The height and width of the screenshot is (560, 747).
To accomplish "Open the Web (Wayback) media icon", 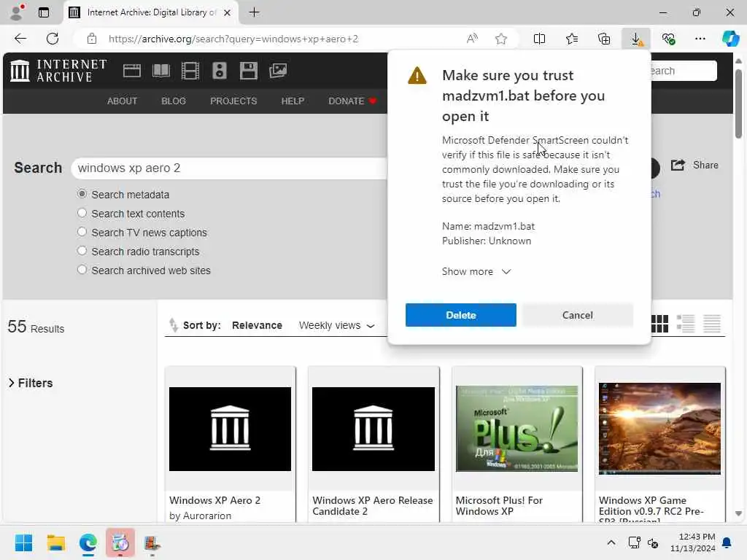I will tap(132, 71).
